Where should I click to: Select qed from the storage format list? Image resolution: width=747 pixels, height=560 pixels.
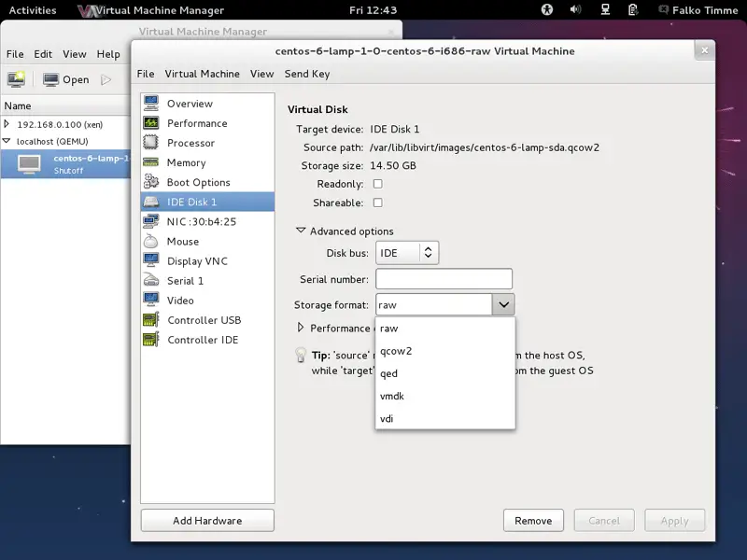point(445,373)
